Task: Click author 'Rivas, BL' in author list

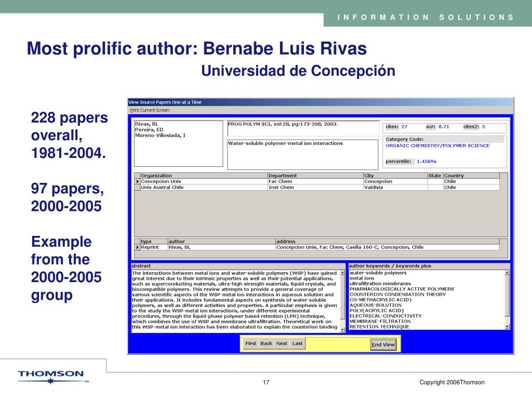Action: (147, 124)
